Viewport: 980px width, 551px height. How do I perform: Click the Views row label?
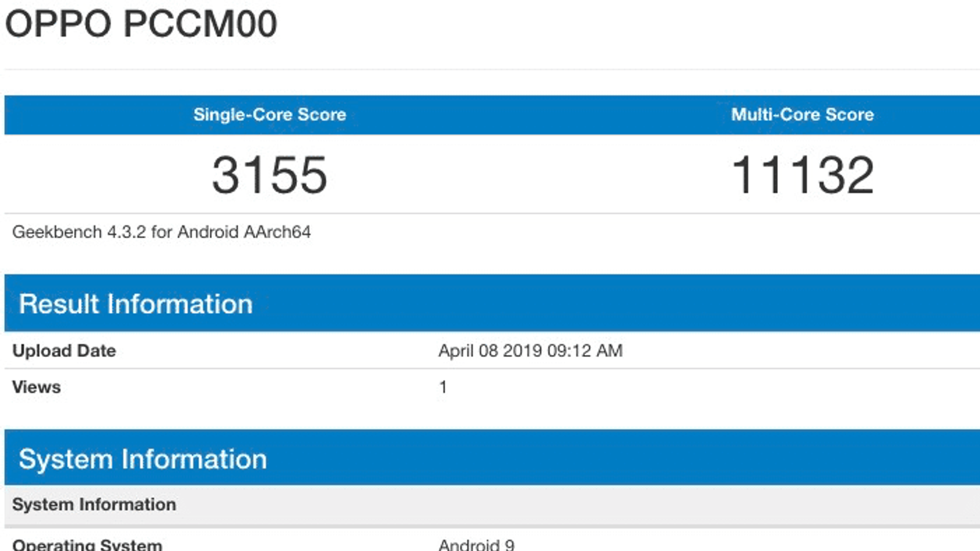click(37, 387)
